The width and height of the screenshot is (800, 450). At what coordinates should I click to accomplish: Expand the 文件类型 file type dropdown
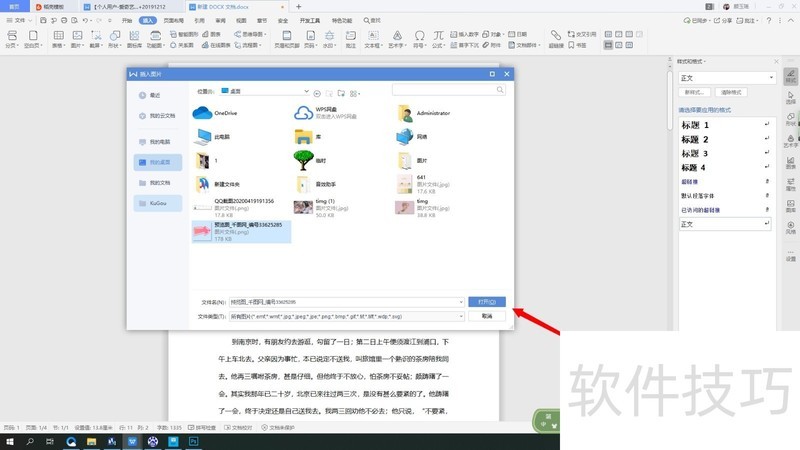click(461, 316)
